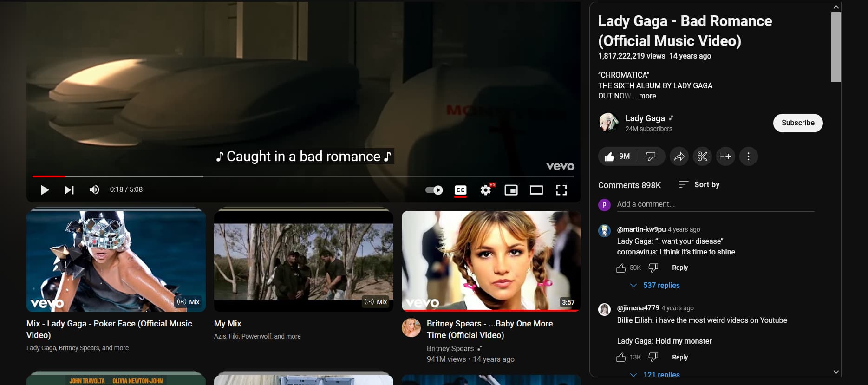Like the comment with 13K likes
The height and width of the screenshot is (385, 868).
tap(621, 358)
